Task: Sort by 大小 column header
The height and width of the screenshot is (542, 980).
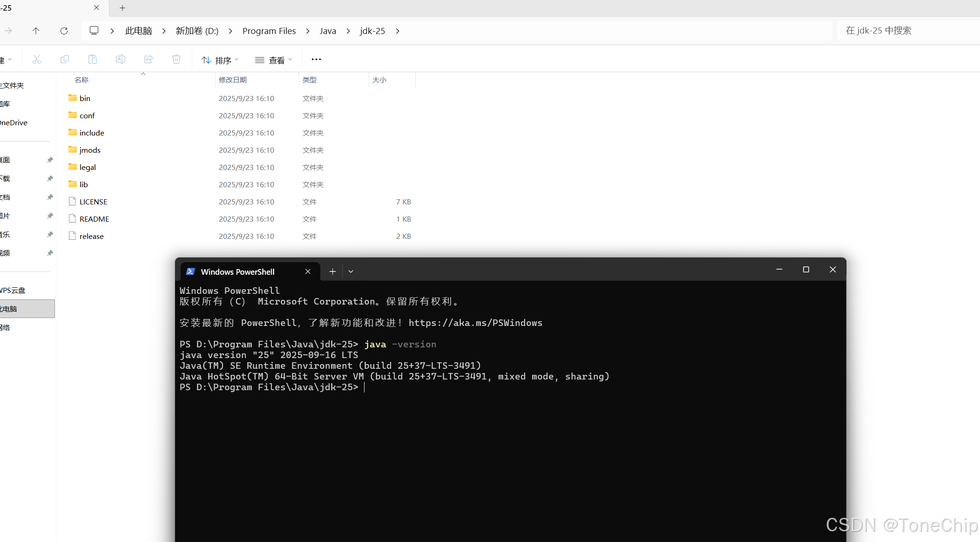Action: click(379, 80)
